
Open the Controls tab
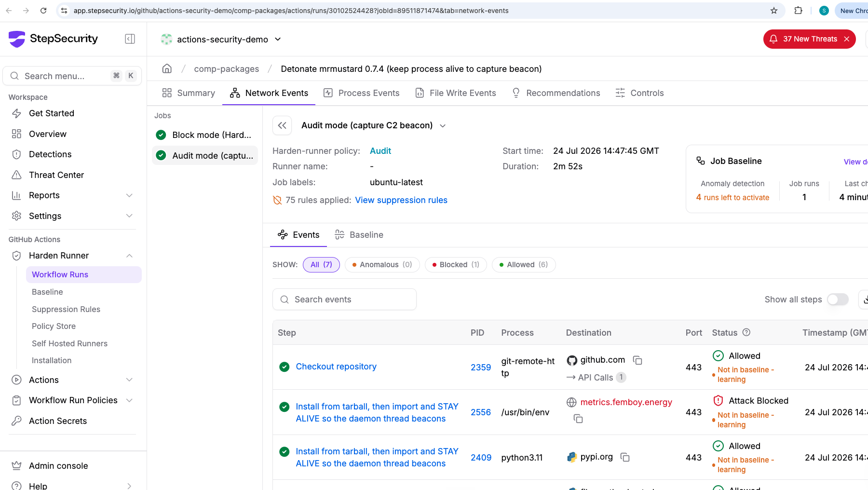[x=640, y=93]
